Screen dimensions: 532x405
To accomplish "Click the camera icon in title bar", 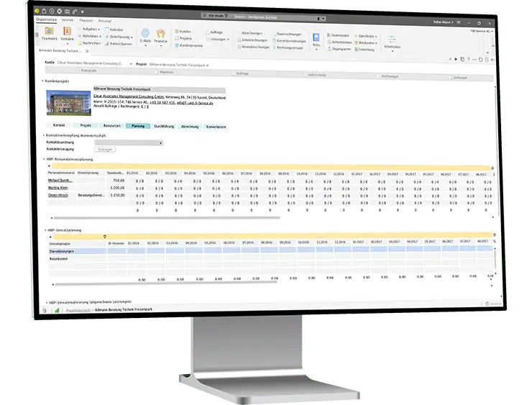I will (x=67, y=12).
